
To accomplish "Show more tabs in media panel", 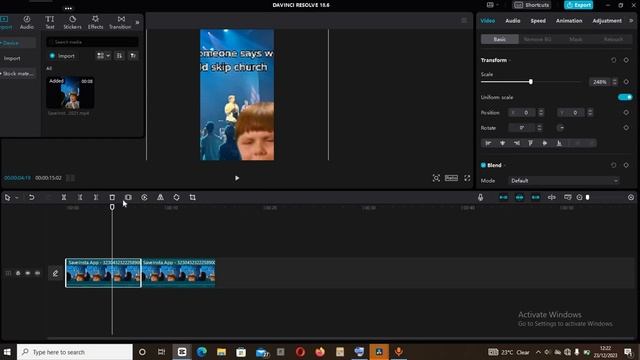I will click(138, 22).
